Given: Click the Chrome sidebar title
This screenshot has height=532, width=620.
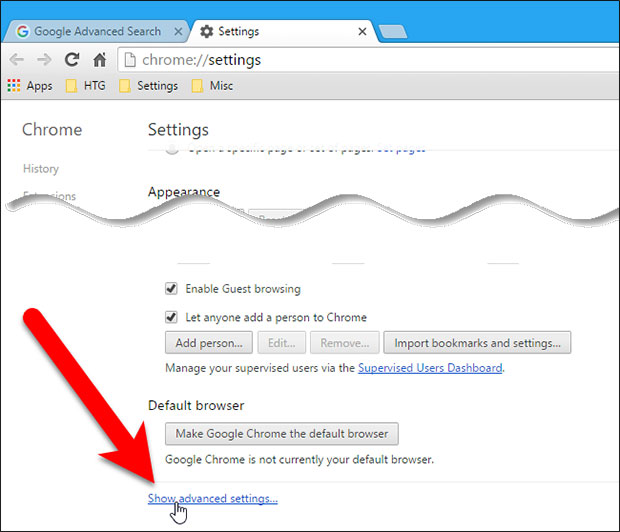Looking at the screenshot, I should tap(52, 130).
